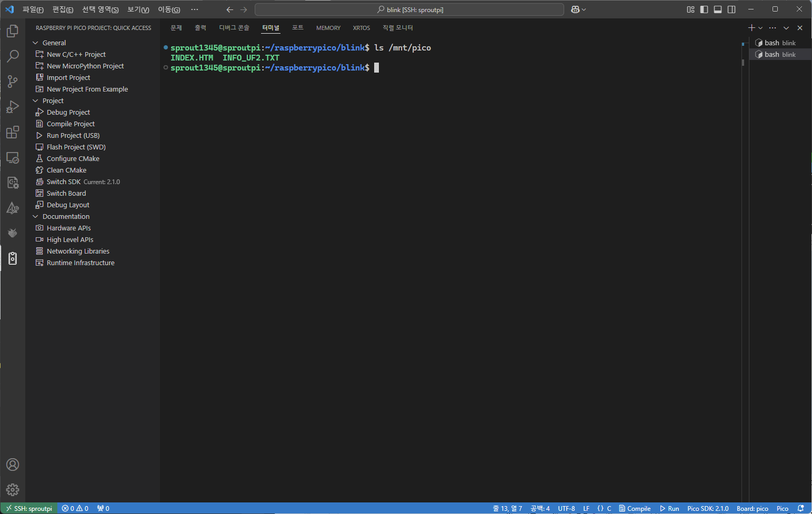Switch to the MEMORY panel tab
This screenshot has width=812, height=514.
tap(328, 28)
